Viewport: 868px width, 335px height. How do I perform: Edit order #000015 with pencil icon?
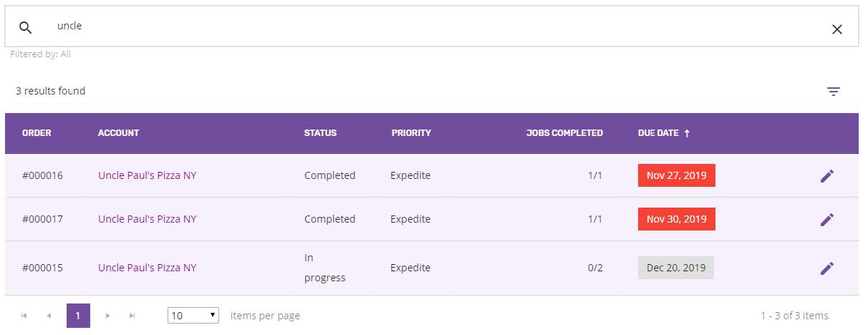coord(826,268)
